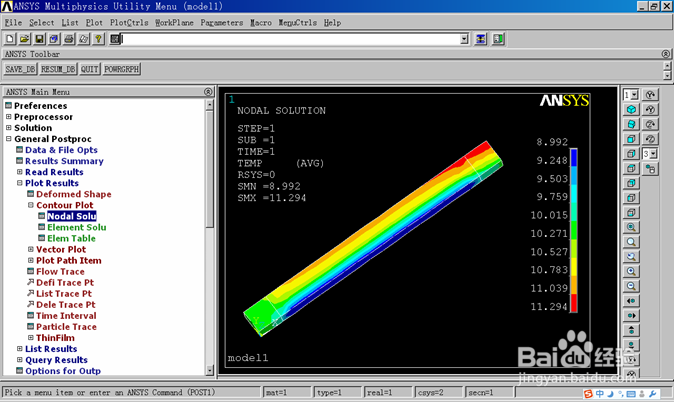Expand the List Results node

tap(19, 349)
